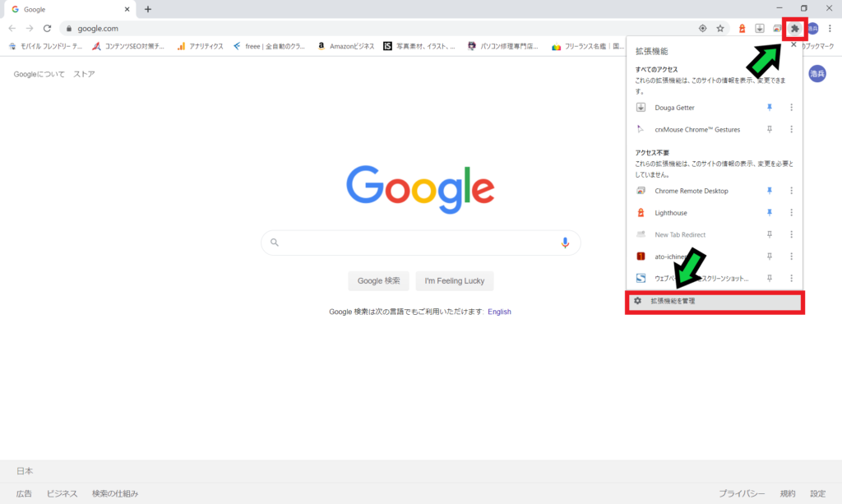This screenshot has height=504, width=842.
Task: Reload the current page
Action: 47,28
